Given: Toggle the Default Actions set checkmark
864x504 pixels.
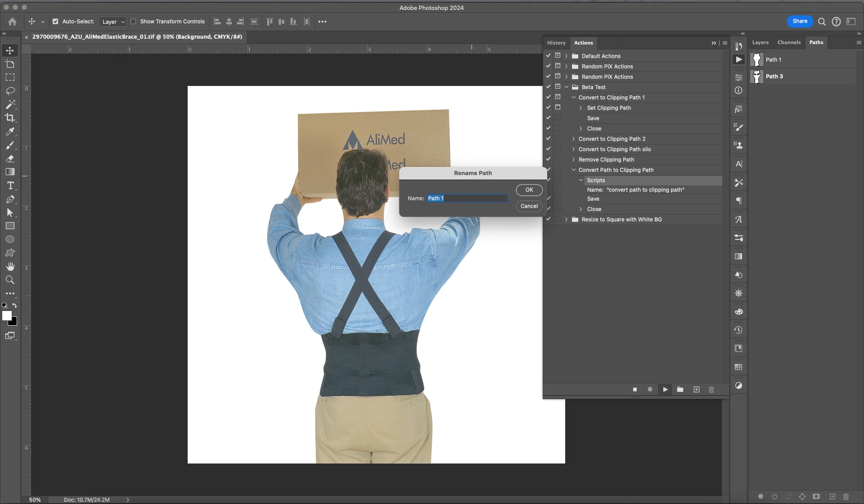Looking at the screenshot, I should pyautogui.click(x=548, y=56).
